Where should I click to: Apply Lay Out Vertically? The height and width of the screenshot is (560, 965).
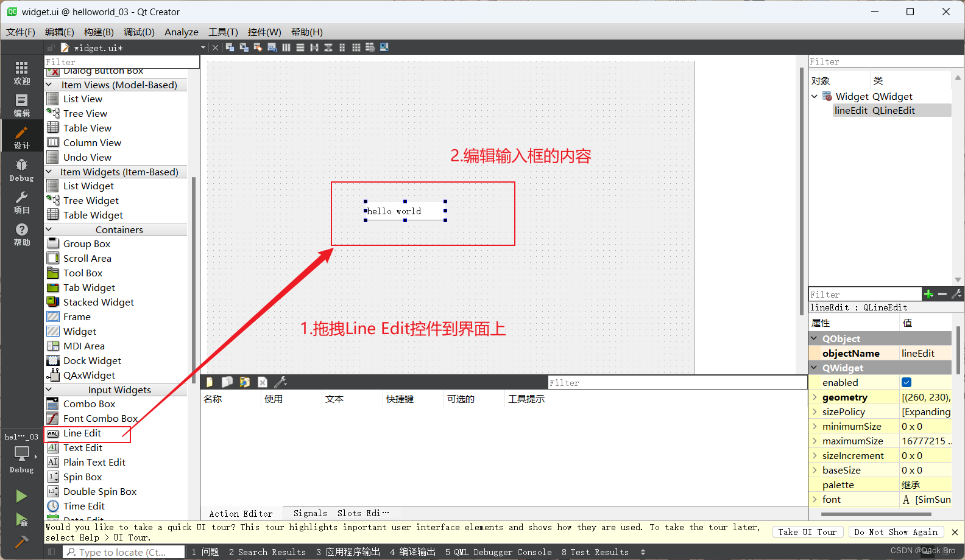300,47
